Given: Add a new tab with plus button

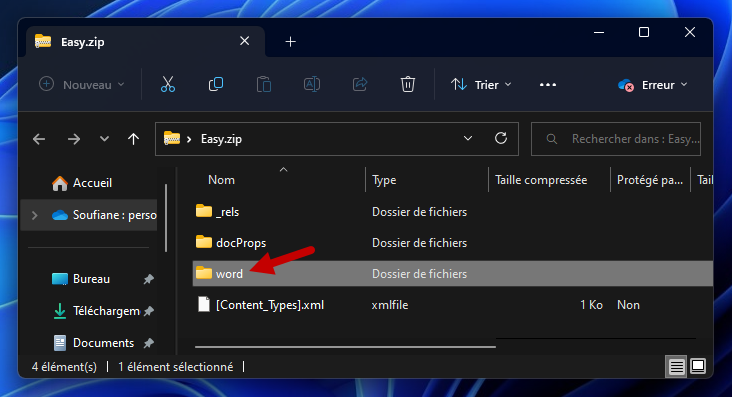Looking at the screenshot, I should (x=290, y=42).
